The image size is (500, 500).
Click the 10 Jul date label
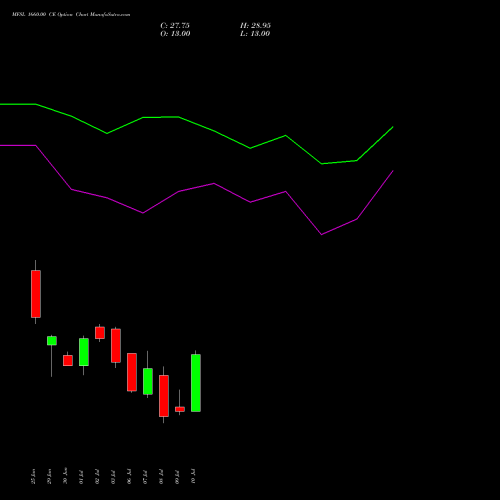pos(193,477)
